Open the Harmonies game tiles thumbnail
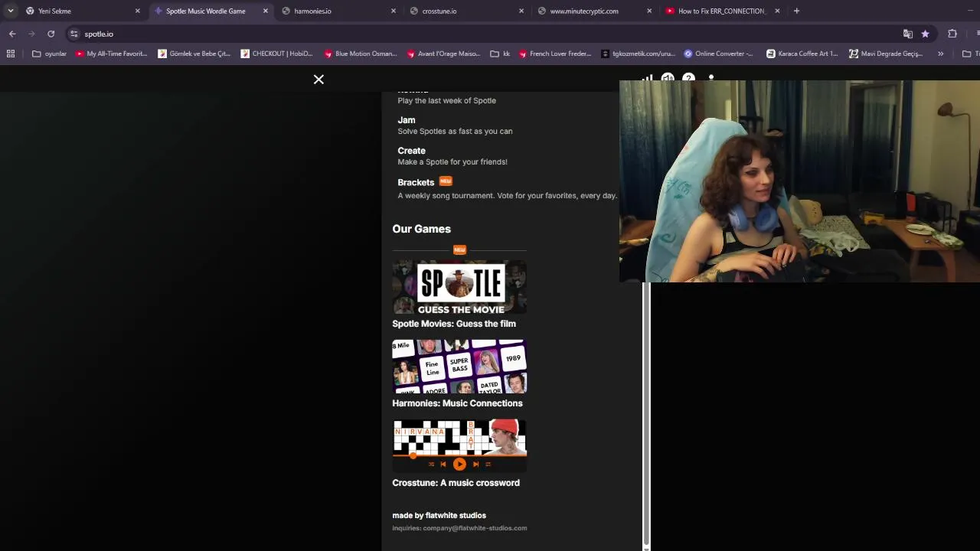980x551 pixels. pos(459,367)
